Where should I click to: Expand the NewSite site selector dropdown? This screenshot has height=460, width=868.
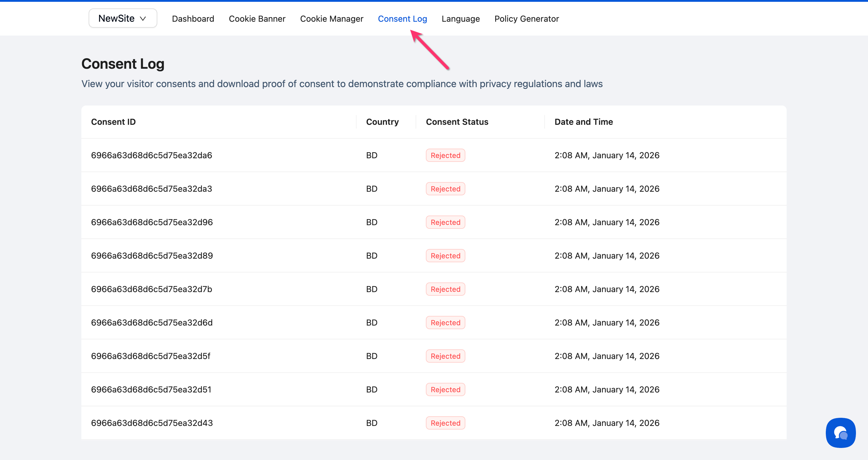(123, 18)
